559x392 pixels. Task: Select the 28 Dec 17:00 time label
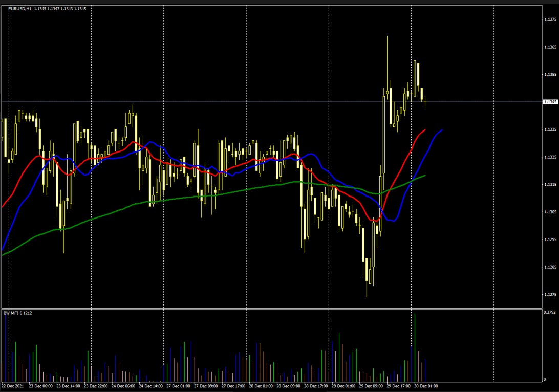pyautogui.click(x=316, y=386)
